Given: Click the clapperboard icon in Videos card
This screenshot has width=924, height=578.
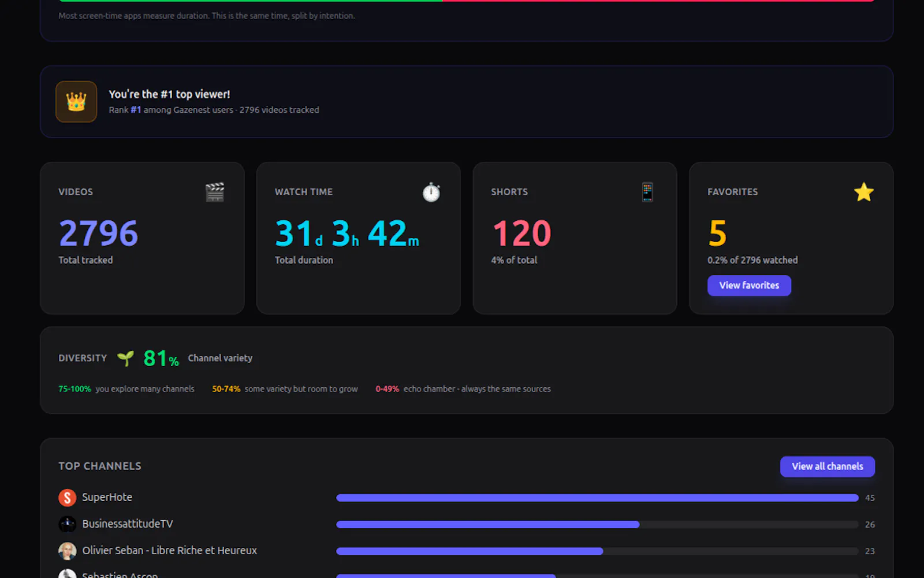Looking at the screenshot, I should pos(215,192).
